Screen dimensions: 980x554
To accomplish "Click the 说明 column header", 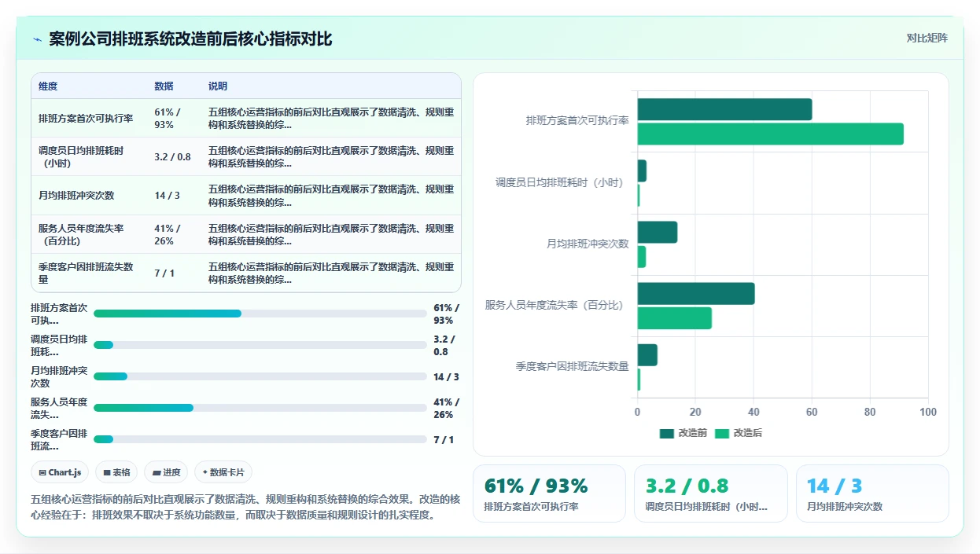I will point(218,86).
